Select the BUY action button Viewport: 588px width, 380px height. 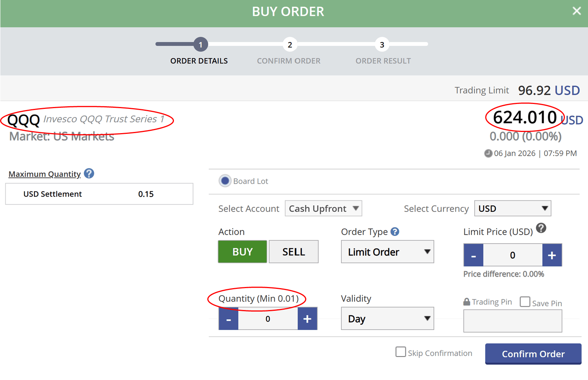tap(242, 252)
